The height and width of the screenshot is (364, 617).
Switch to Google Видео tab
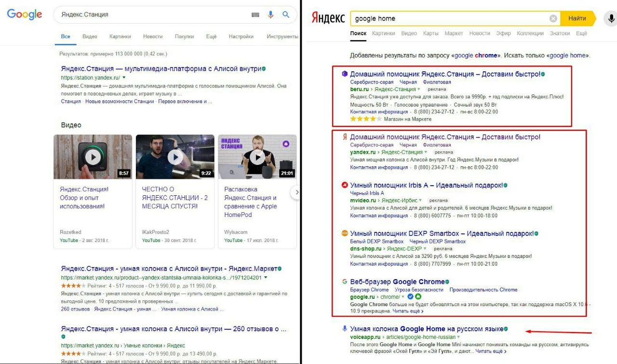coord(90,37)
